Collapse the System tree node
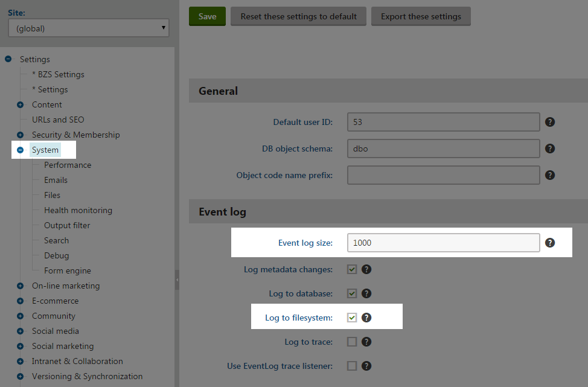 (x=21, y=150)
